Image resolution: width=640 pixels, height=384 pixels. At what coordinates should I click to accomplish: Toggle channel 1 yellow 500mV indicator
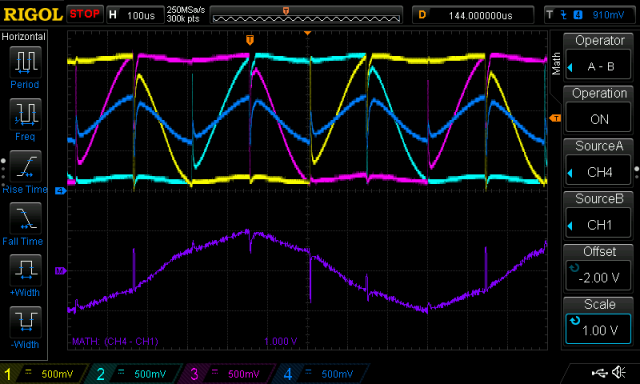[44, 374]
